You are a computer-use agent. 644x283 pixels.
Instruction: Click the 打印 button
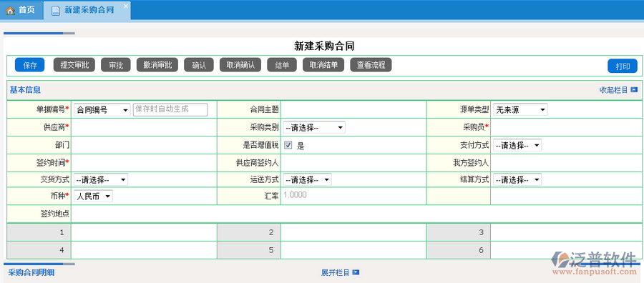pos(623,66)
